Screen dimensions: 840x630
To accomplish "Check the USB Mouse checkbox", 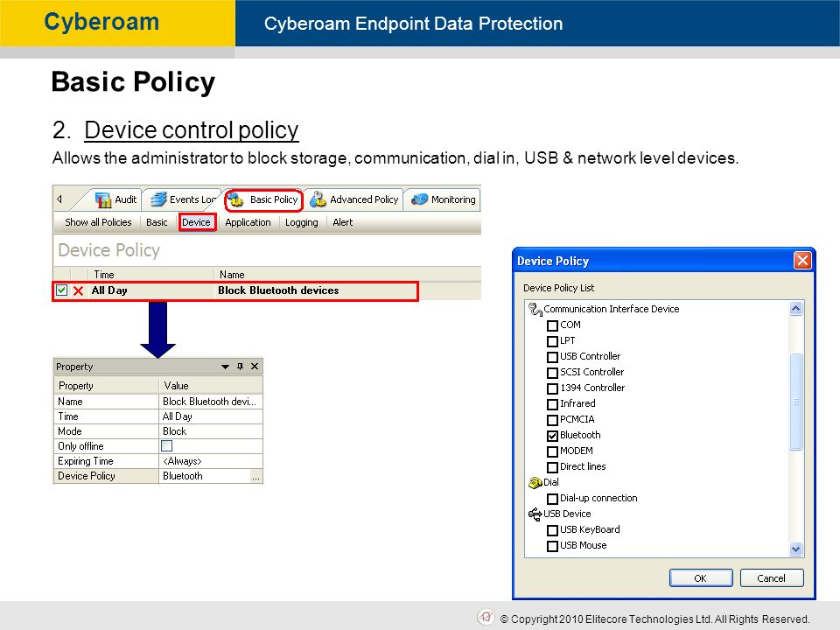I will pyautogui.click(x=552, y=546).
